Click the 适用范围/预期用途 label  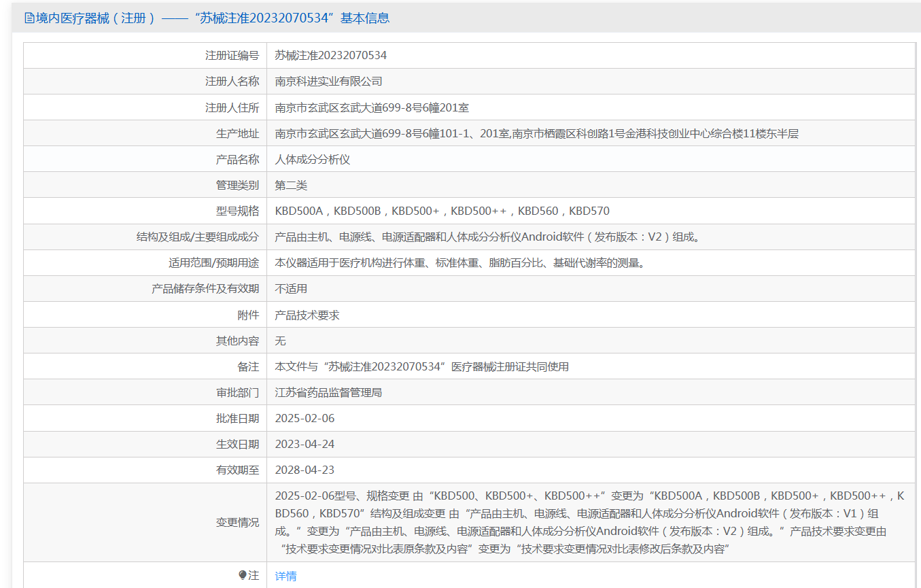pyautogui.click(x=214, y=263)
